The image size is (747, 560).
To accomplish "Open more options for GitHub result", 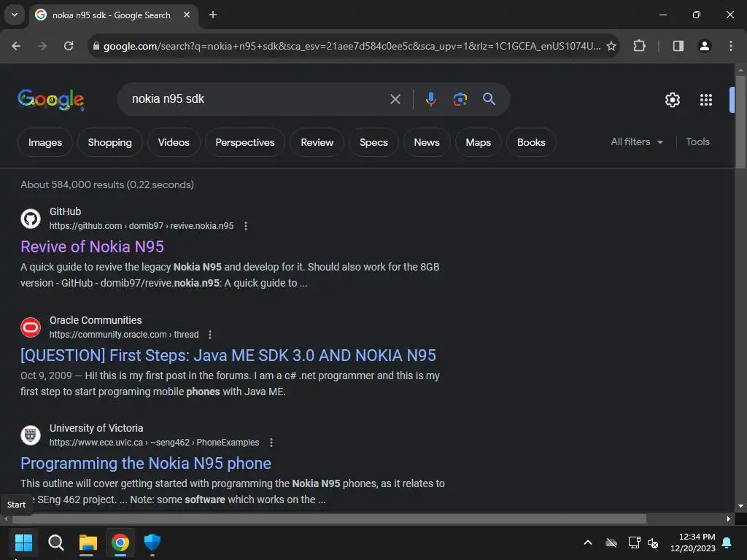I will click(246, 226).
